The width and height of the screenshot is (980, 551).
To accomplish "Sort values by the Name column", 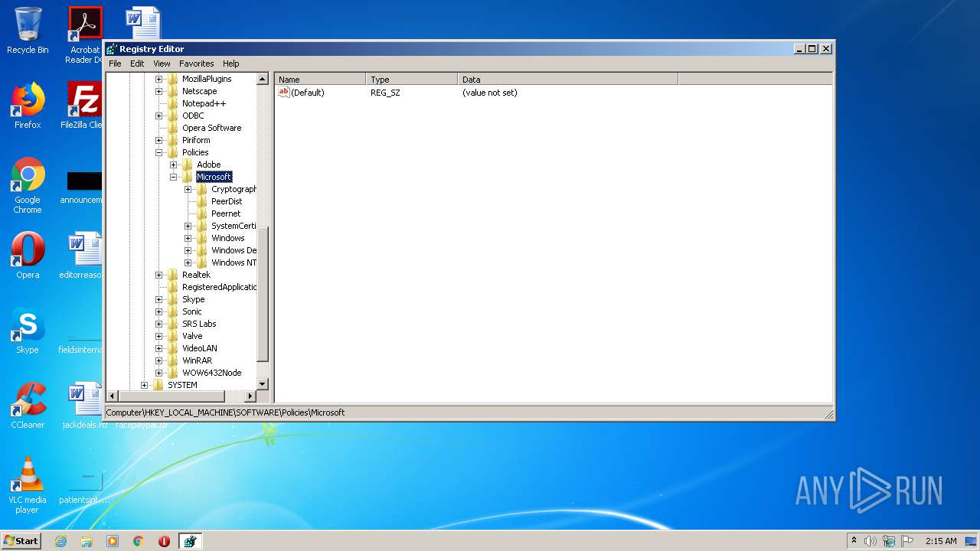I will [x=320, y=79].
